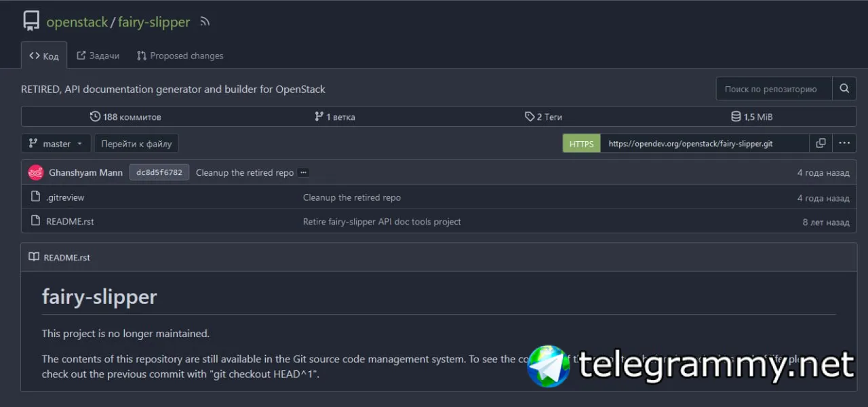The width and height of the screenshot is (868, 407).
Task: Select the Код tab
Action: [44, 56]
